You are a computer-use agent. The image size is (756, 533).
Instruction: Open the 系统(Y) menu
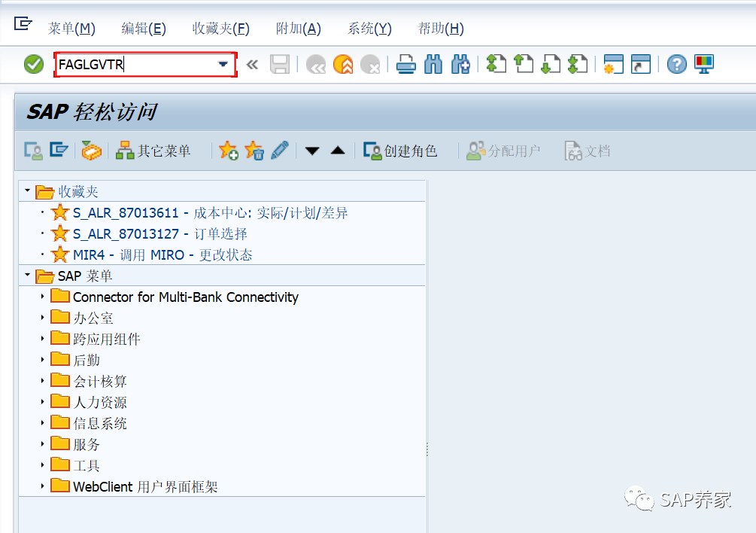370,29
